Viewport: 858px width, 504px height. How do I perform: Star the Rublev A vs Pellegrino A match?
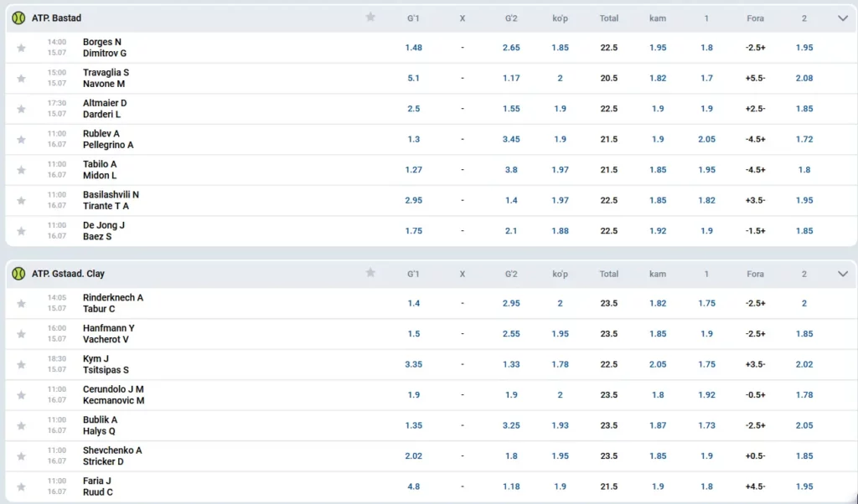point(21,139)
